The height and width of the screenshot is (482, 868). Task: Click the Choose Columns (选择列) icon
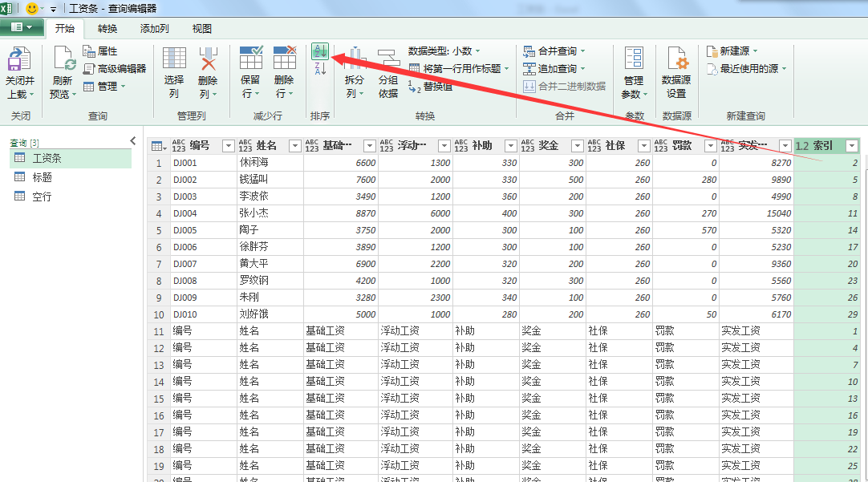174,59
